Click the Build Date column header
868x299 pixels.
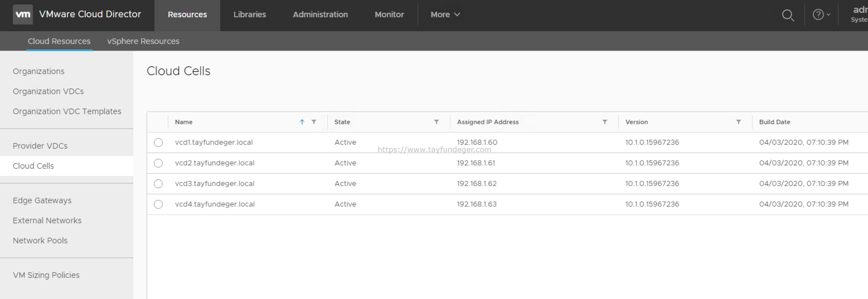[x=774, y=122]
